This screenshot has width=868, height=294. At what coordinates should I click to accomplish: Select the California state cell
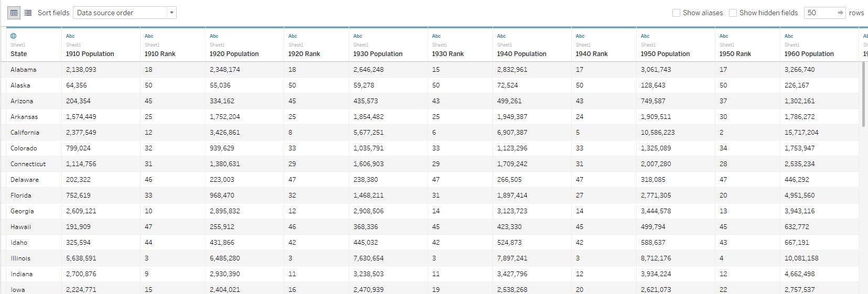[25, 133]
